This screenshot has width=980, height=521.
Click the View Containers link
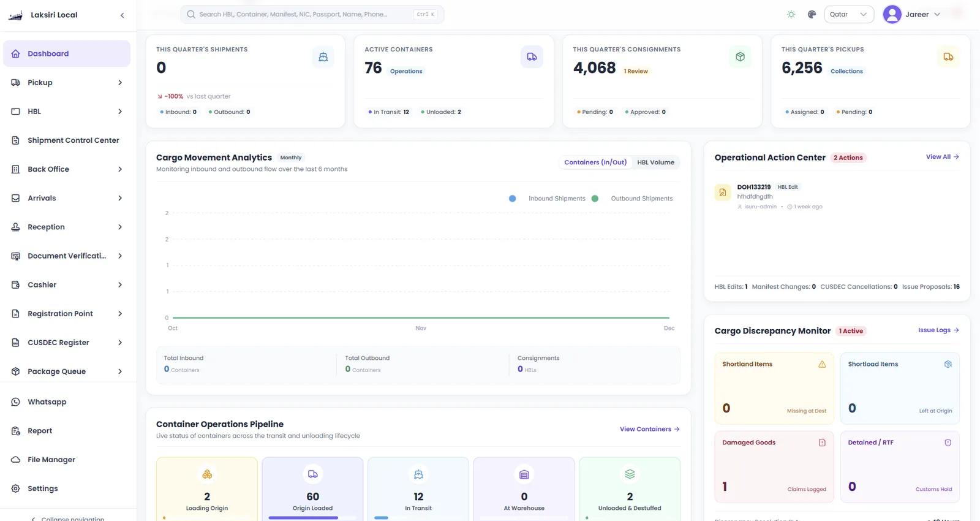coord(650,429)
